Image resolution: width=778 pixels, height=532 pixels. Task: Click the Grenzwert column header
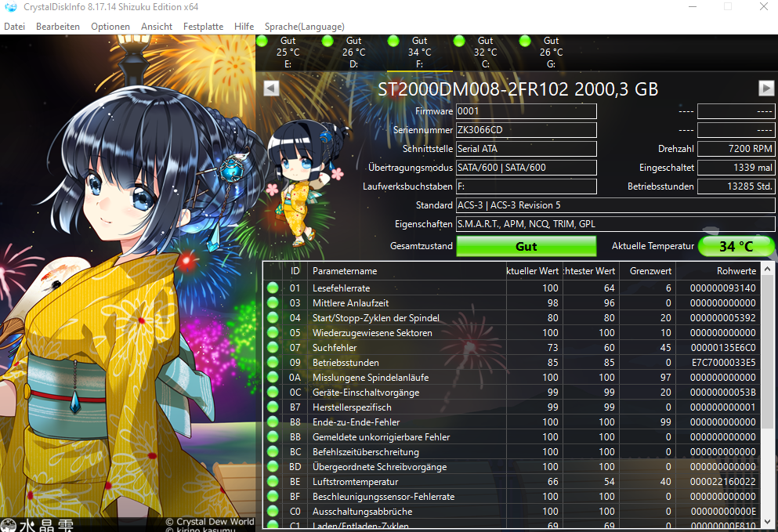coord(647,271)
